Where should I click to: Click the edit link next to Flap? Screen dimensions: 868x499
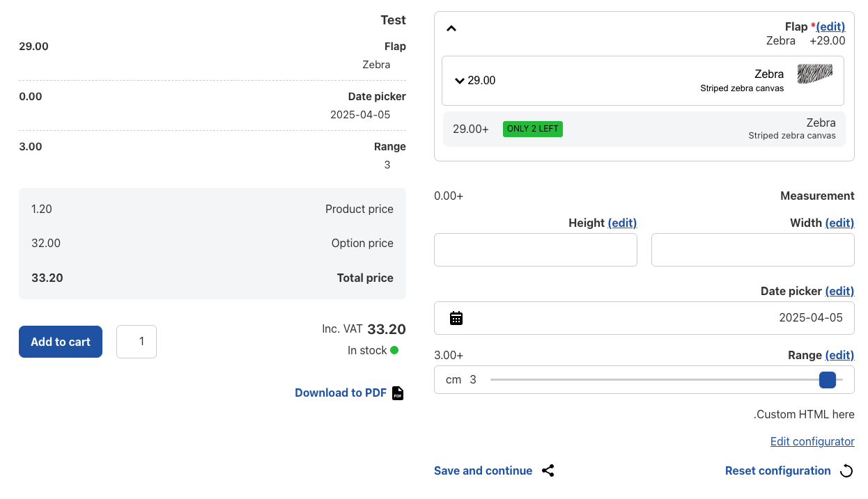tap(830, 26)
